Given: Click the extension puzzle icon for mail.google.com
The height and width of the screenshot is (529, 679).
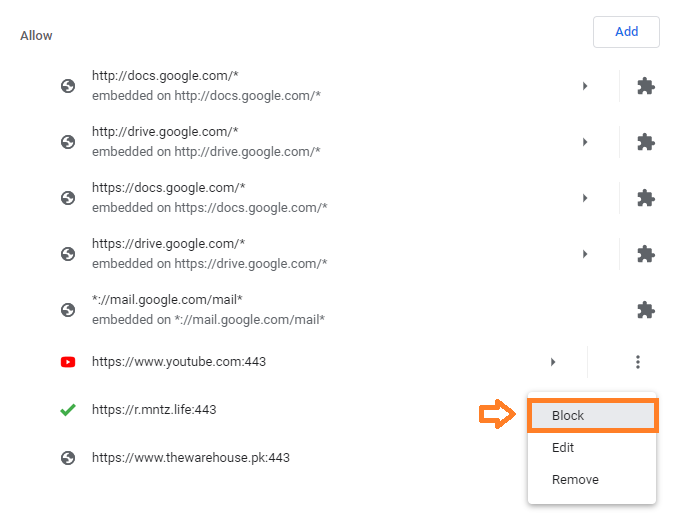Looking at the screenshot, I should click(x=646, y=310).
